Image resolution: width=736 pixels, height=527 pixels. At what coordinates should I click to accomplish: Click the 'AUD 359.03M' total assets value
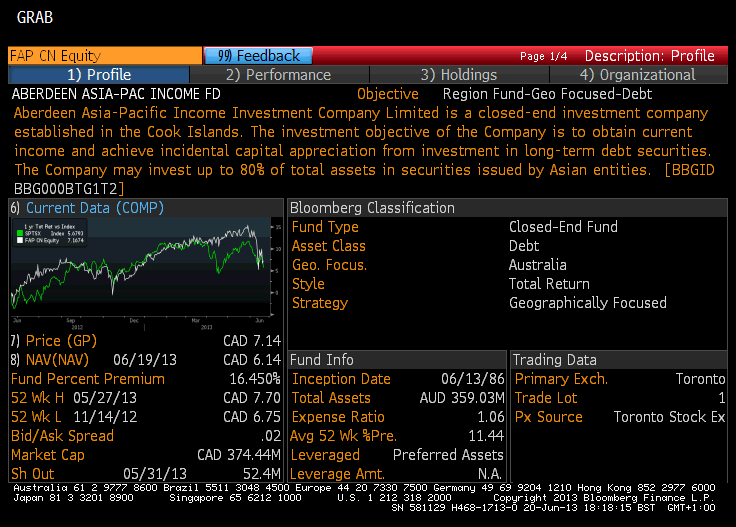pyautogui.click(x=462, y=397)
